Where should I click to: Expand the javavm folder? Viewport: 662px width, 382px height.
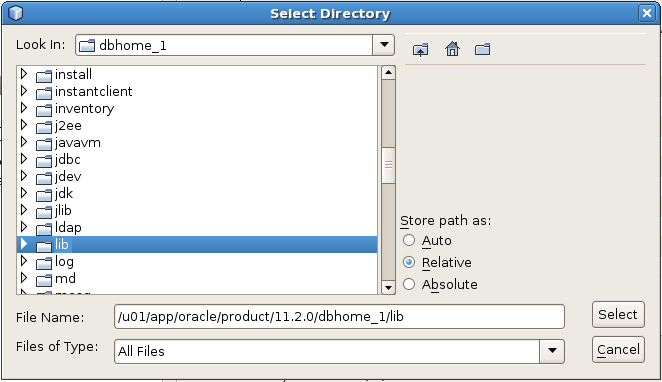click(x=24, y=142)
